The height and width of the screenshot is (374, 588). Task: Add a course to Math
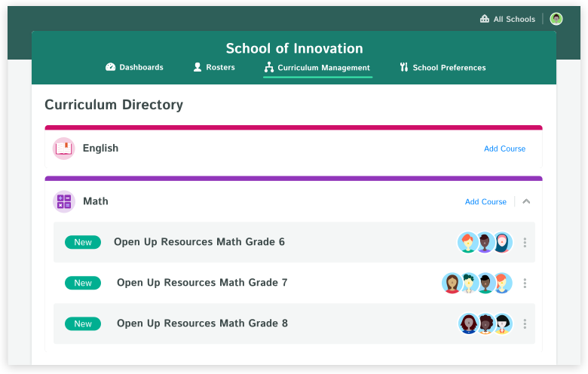(x=485, y=202)
